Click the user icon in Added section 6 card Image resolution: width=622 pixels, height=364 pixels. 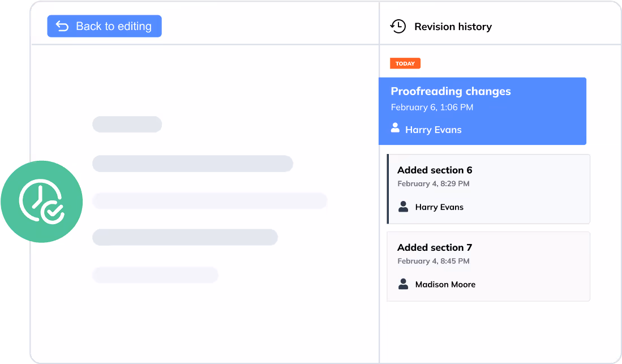403,207
